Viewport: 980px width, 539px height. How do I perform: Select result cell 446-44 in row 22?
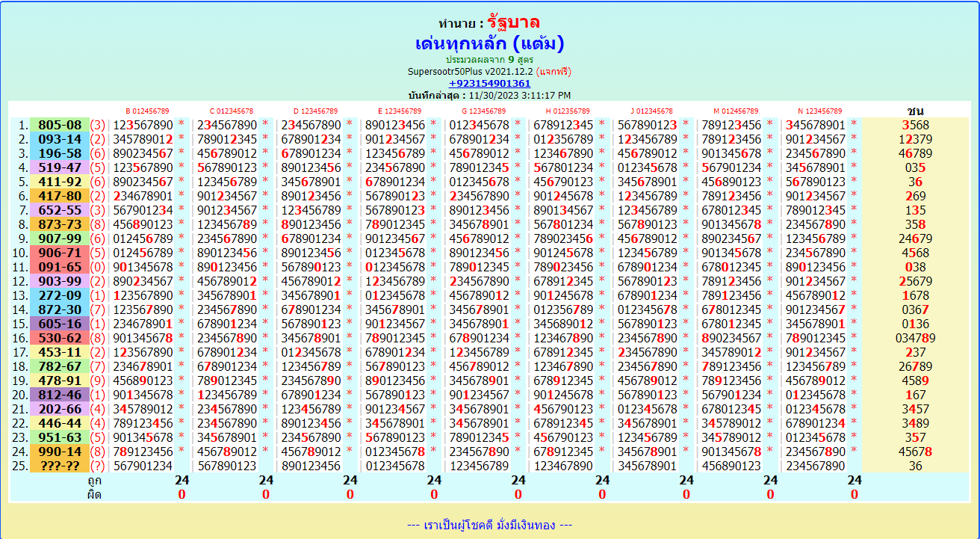click(x=60, y=423)
